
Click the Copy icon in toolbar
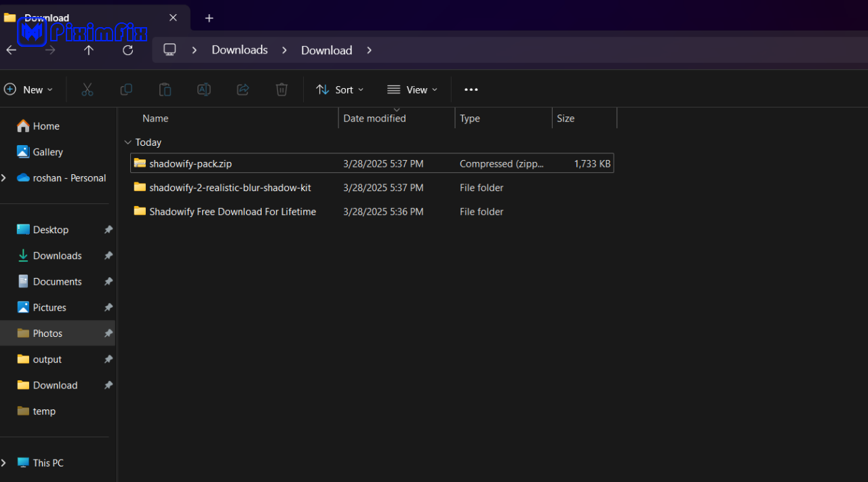(126, 89)
